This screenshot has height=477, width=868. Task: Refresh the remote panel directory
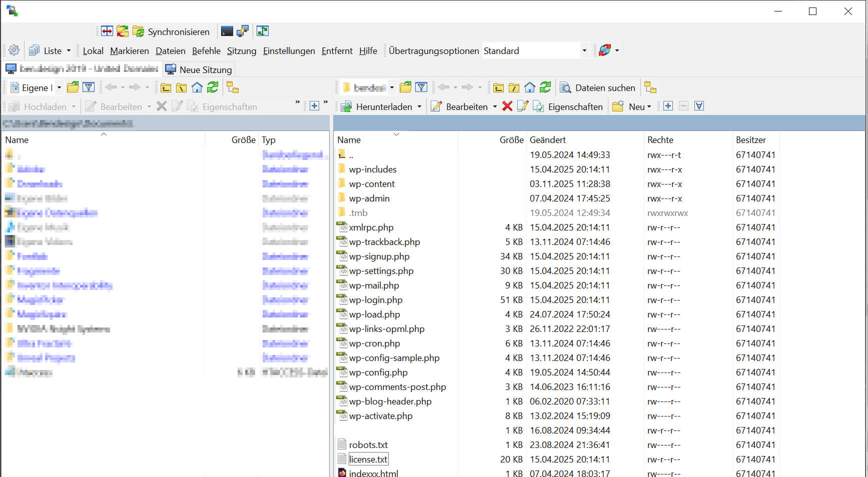(545, 87)
